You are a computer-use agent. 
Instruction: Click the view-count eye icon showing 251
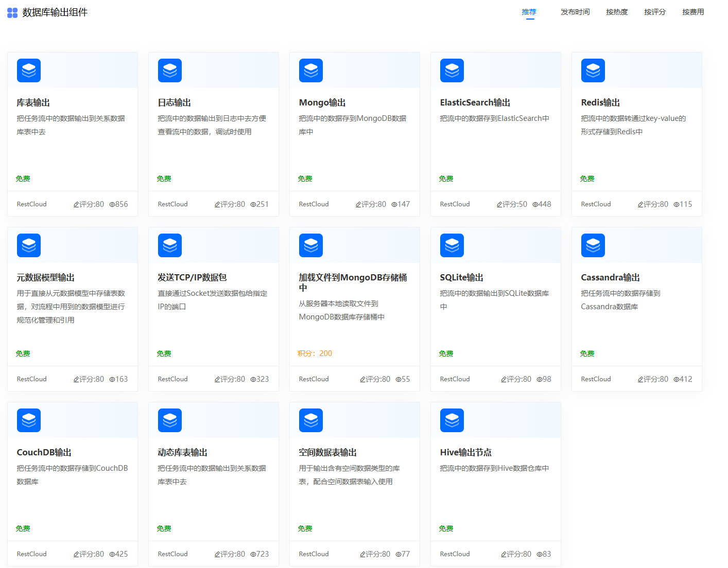click(x=253, y=205)
